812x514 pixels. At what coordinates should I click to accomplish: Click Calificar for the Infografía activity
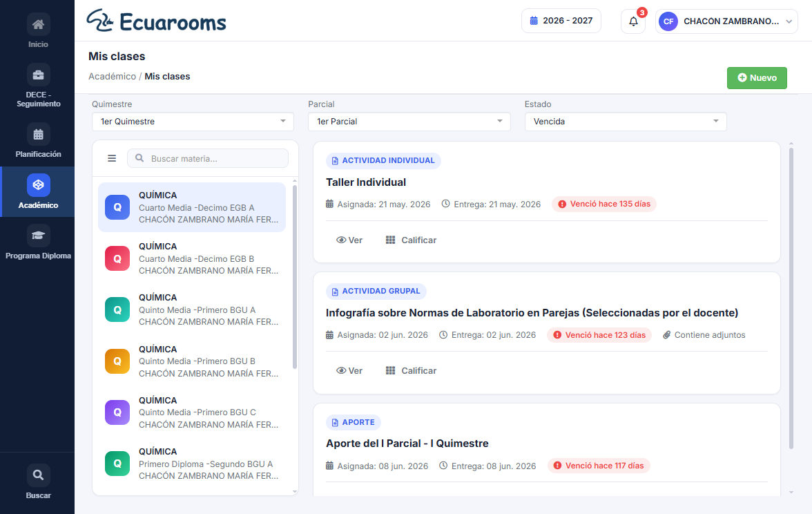[x=412, y=370]
